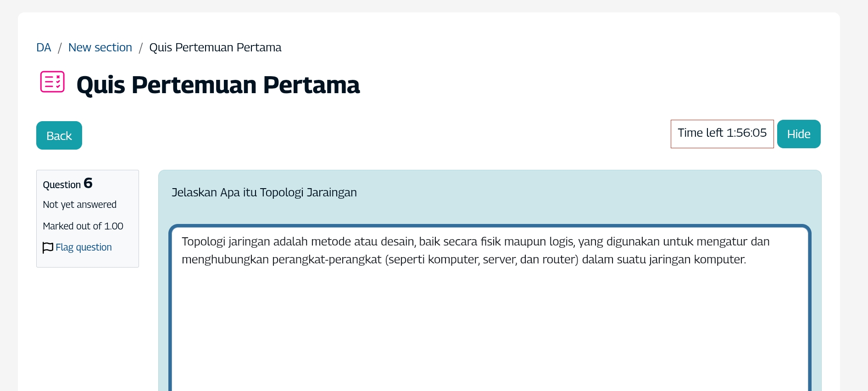This screenshot has width=868, height=391.
Task: Click the pink quiz activity icon
Action: click(x=52, y=82)
